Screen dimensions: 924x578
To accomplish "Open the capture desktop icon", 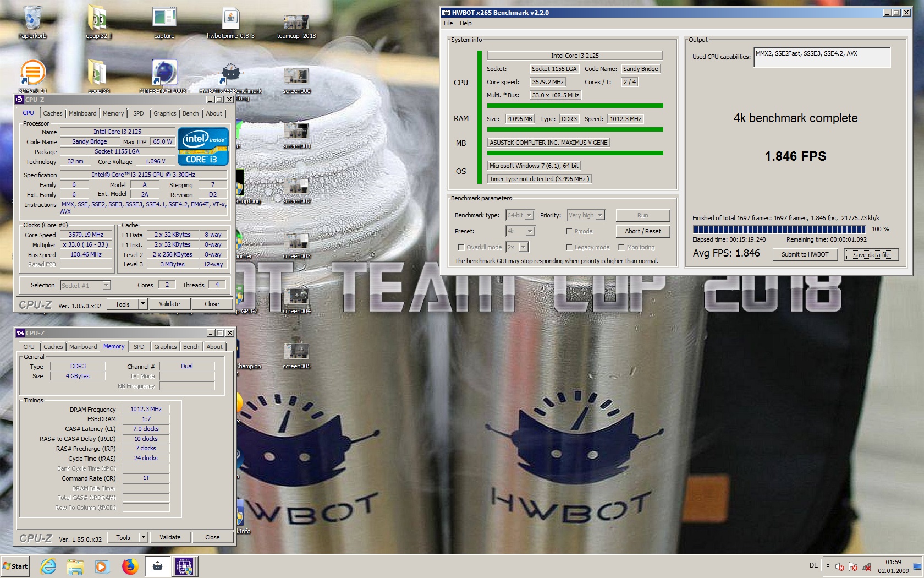I will pos(164,22).
